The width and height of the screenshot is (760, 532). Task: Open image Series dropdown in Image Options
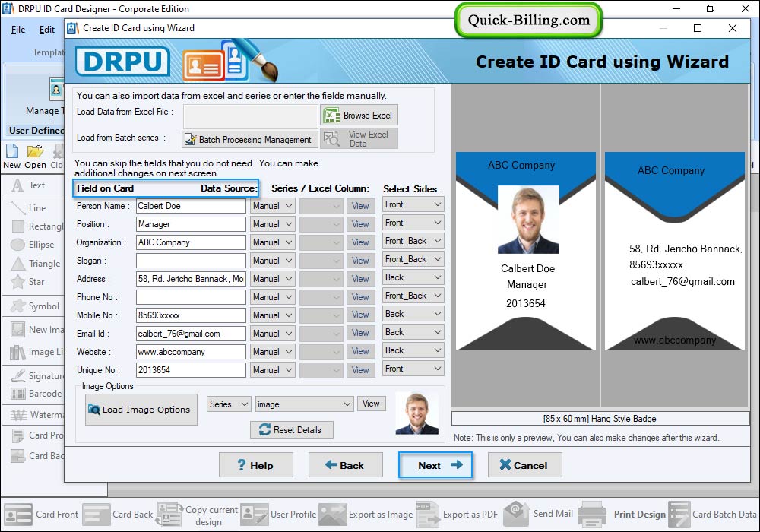pyautogui.click(x=229, y=404)
